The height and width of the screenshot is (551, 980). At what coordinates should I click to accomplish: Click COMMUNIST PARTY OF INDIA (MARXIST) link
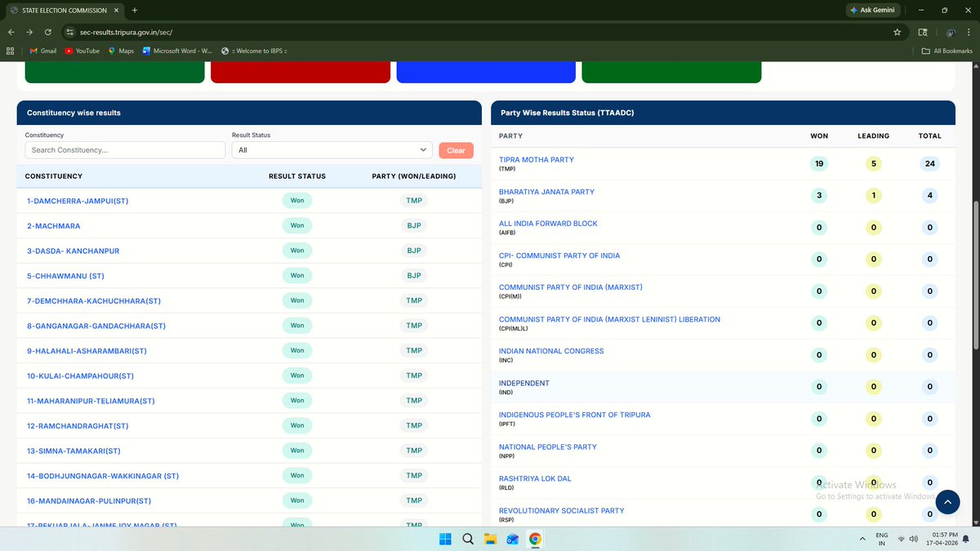point(571,287)
